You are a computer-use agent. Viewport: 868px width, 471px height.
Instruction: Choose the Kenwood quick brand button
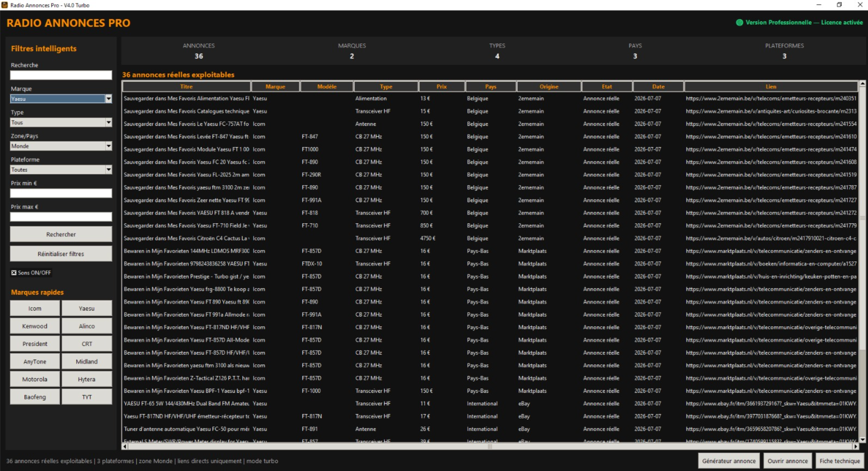coord(35,326)
